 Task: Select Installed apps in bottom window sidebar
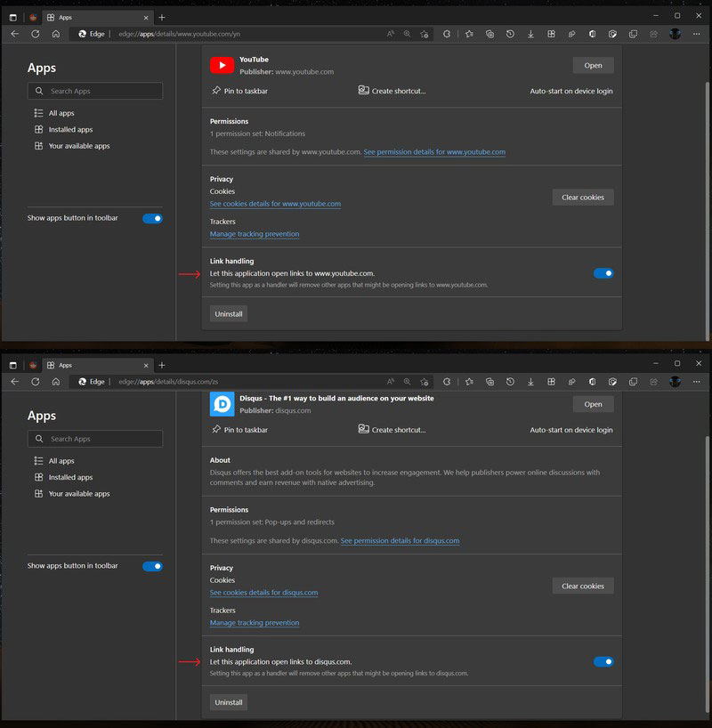pos(63,477)
